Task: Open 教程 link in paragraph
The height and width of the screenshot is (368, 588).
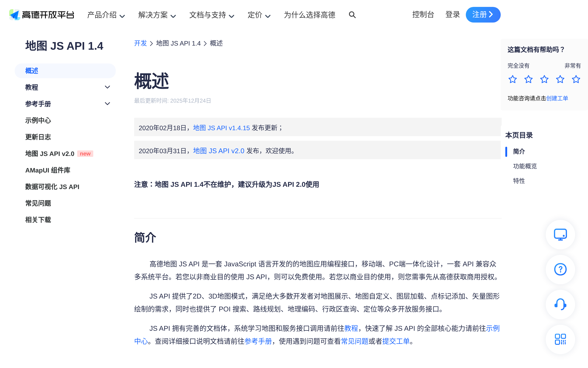Action: tap(351, 328)
